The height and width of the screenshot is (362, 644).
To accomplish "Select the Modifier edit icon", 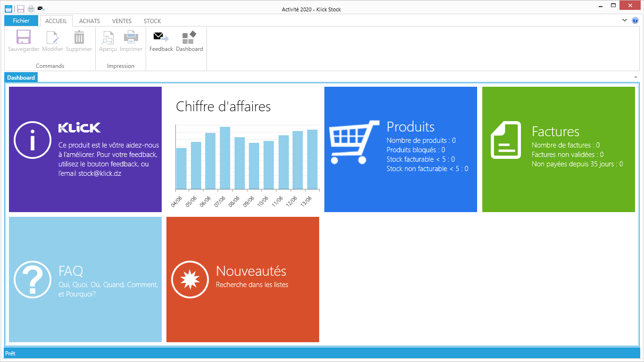I will [x=52, y=38].
